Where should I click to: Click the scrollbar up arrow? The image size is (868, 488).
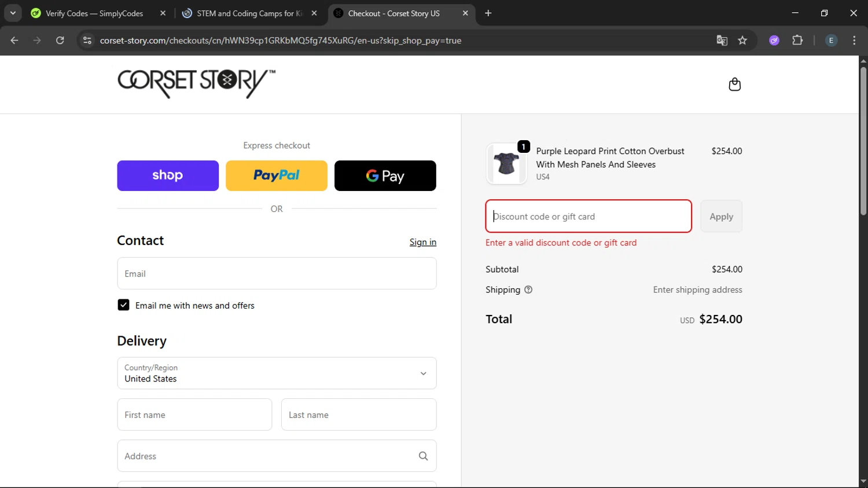point(863,60)
